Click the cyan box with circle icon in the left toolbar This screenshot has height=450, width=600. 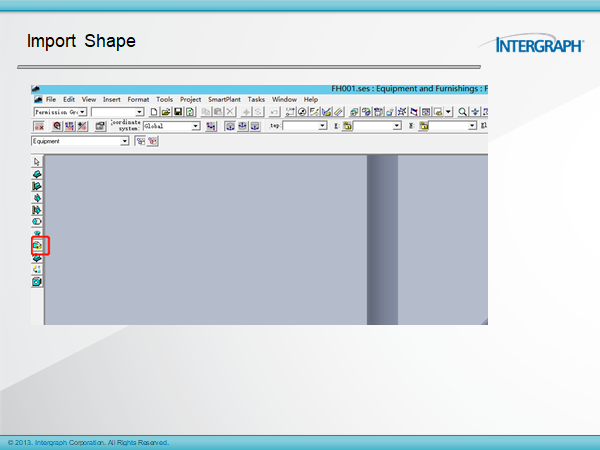(37, 282)
